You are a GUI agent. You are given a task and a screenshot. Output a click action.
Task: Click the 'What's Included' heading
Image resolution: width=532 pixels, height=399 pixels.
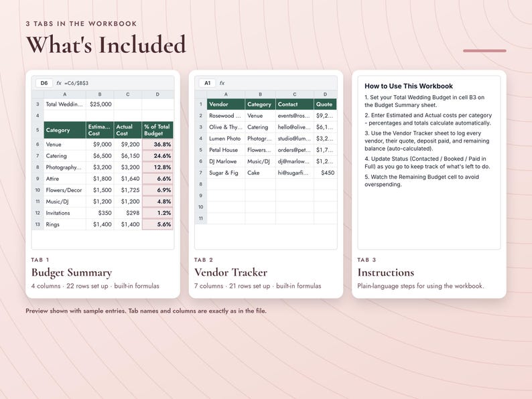coord(106,44)
